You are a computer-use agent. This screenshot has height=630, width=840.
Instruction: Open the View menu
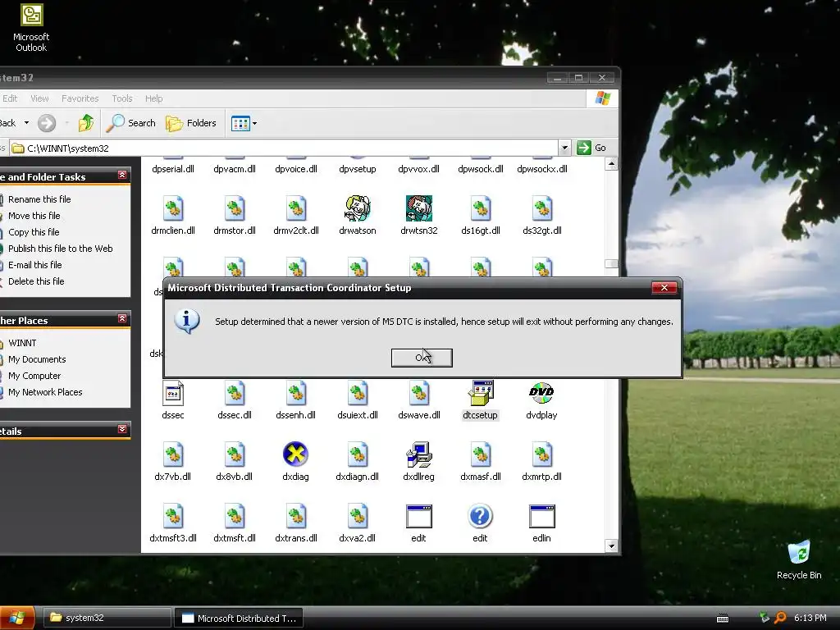(x=39, y=98)
